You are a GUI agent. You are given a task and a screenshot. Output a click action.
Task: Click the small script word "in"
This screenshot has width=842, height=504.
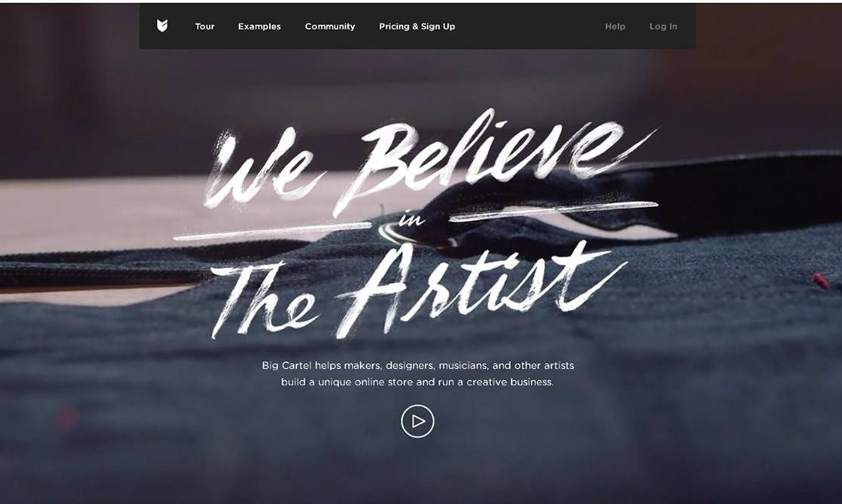pyautogui.click(x=413, y=219)
